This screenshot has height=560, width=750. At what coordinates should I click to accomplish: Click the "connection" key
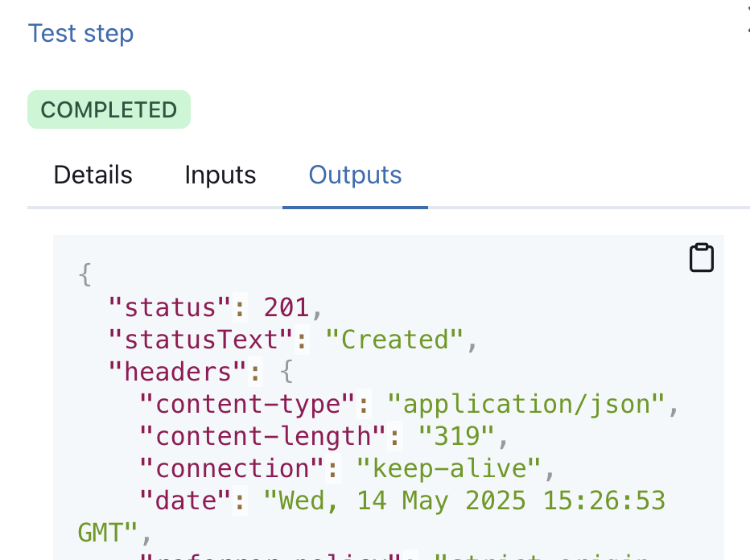point(232,468)
